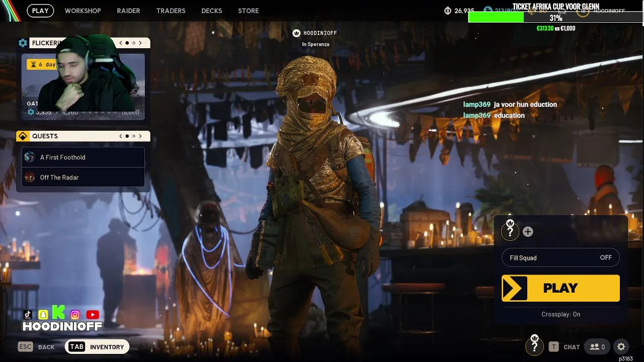Click the In Speranza location label

pyautogui.click(x=315, y=44)
